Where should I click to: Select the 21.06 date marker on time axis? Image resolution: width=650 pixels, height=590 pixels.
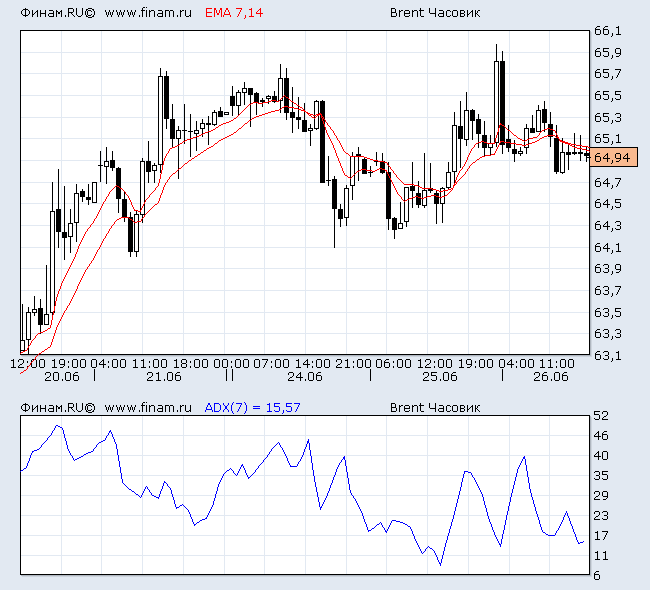pos(164,377)
